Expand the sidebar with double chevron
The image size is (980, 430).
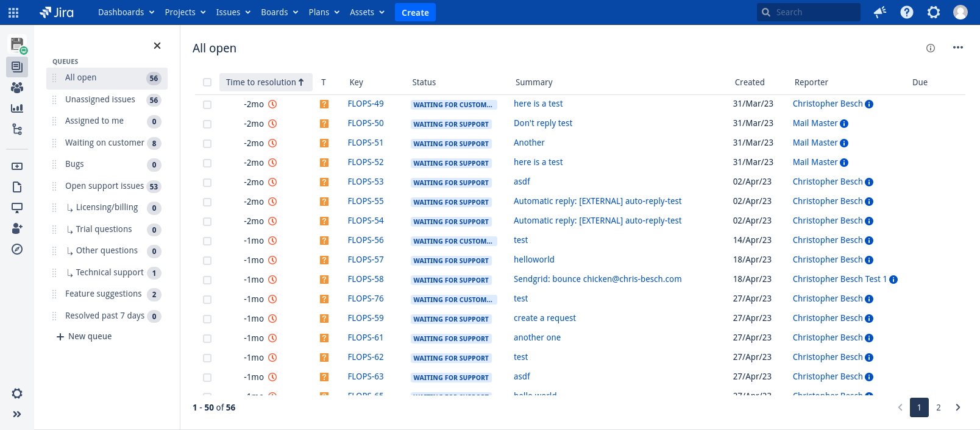pyautogui.click(x=17, y=414)
